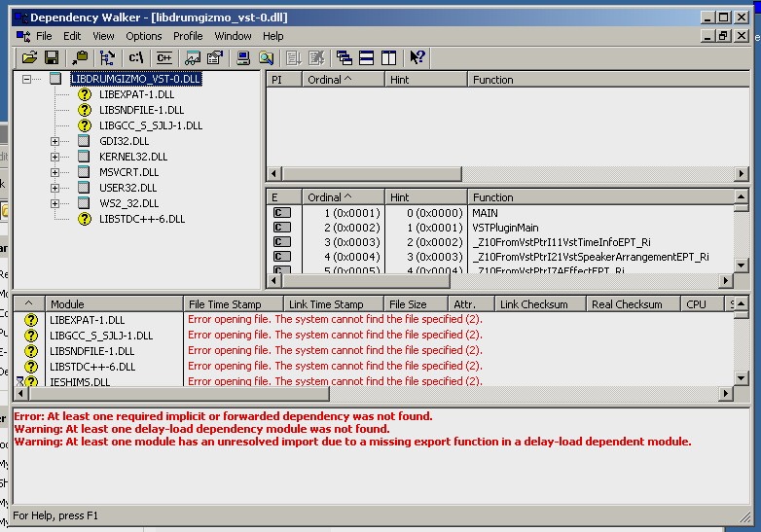Click the View Module in External Viewer icon
The height and width of the screenshot is (532, 761).
(x=193, y=57)
